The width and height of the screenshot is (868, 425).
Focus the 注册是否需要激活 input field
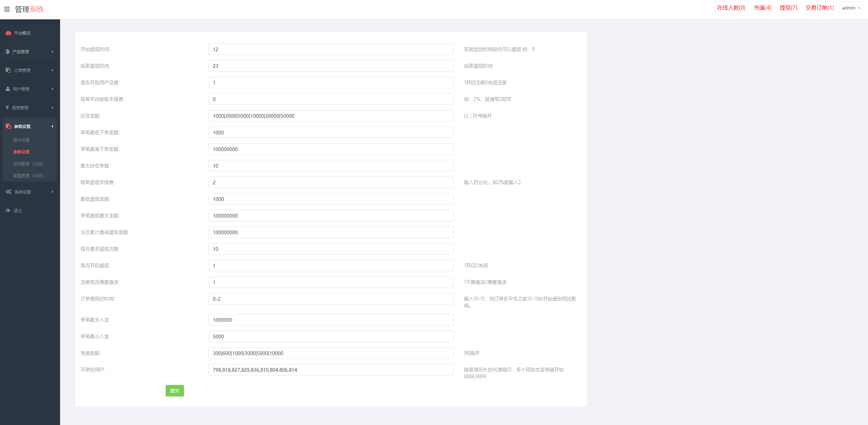point(331,282)
